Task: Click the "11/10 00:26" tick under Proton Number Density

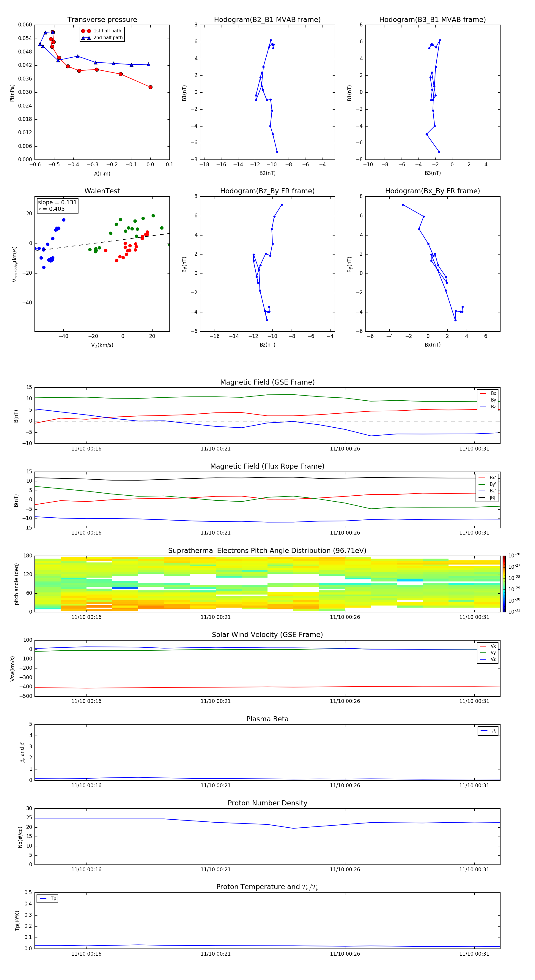Action: tap(344, 869)
